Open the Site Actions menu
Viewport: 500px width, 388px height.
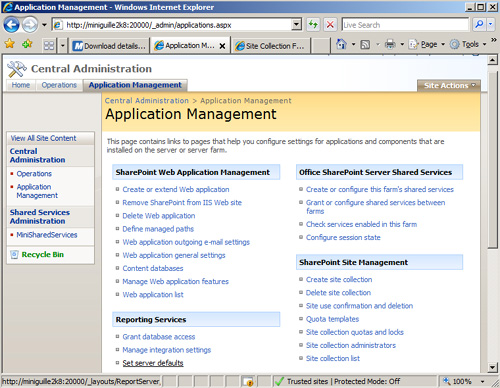[449, 86]
